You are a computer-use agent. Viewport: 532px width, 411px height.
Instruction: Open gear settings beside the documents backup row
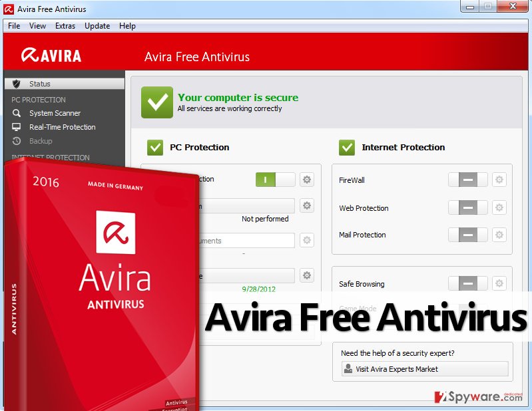click(x=307, y=240)
